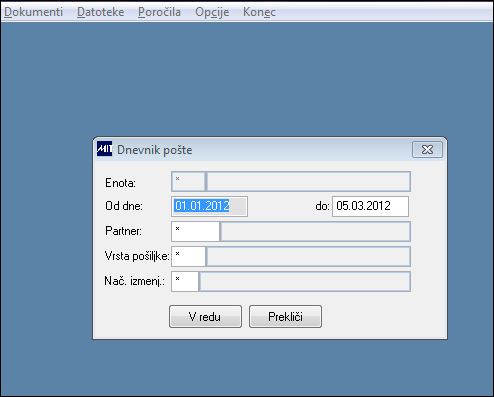
Task: Open the Opcije menu
Action: [212, 12]
